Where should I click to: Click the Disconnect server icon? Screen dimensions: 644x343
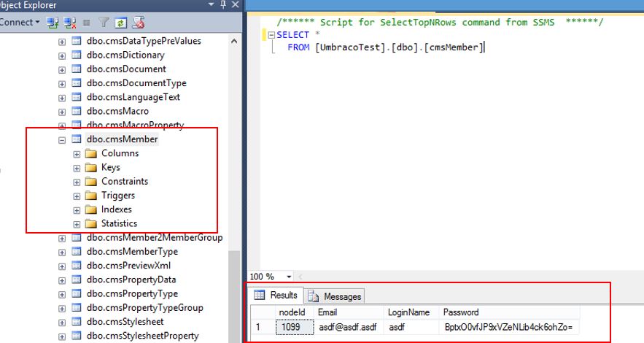[70, 23]
